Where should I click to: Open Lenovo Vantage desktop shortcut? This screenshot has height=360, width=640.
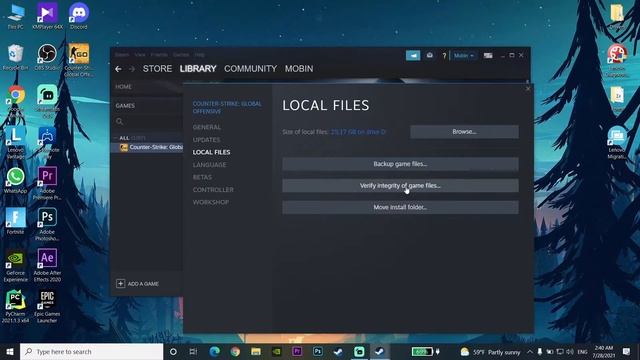click(16, 142)
